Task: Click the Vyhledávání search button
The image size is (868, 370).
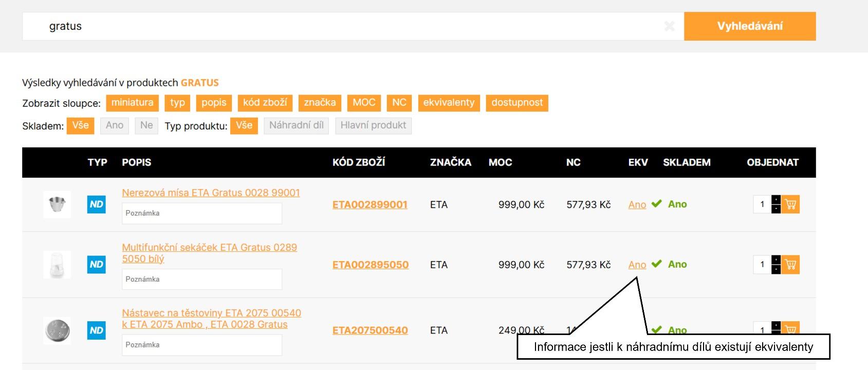Action: 750,26
